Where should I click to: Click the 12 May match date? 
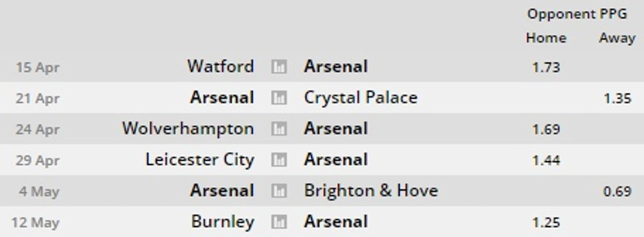coord(35,223)
